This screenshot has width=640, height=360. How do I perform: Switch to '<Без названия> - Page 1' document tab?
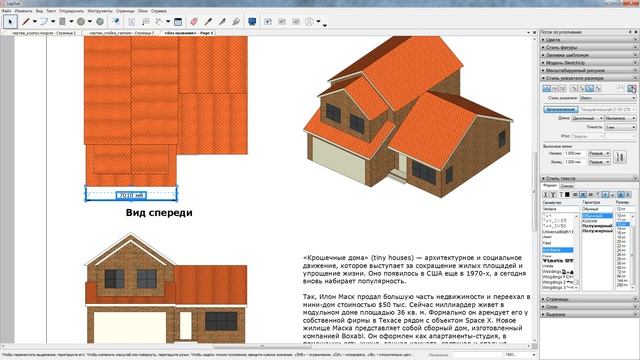[188, 33]
